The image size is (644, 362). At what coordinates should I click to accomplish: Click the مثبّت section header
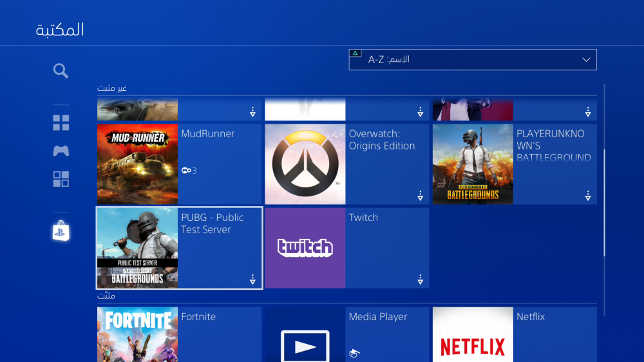[106, 296]
